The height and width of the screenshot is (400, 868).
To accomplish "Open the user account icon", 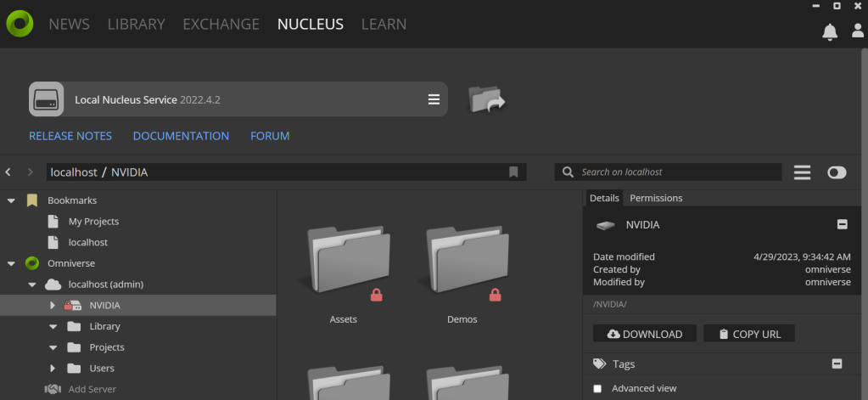I will (x=858, y=31).
